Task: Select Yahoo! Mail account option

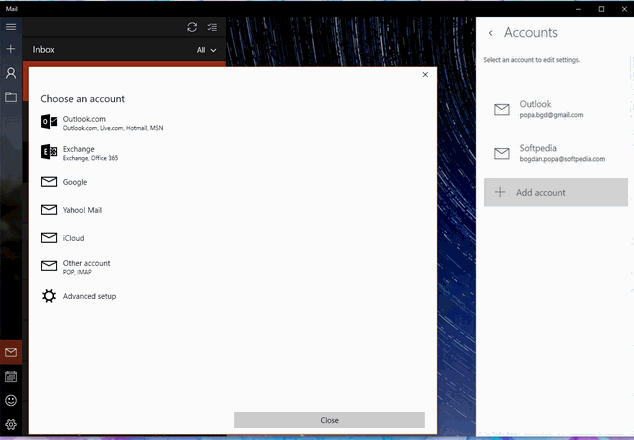Action: [71, 210]
